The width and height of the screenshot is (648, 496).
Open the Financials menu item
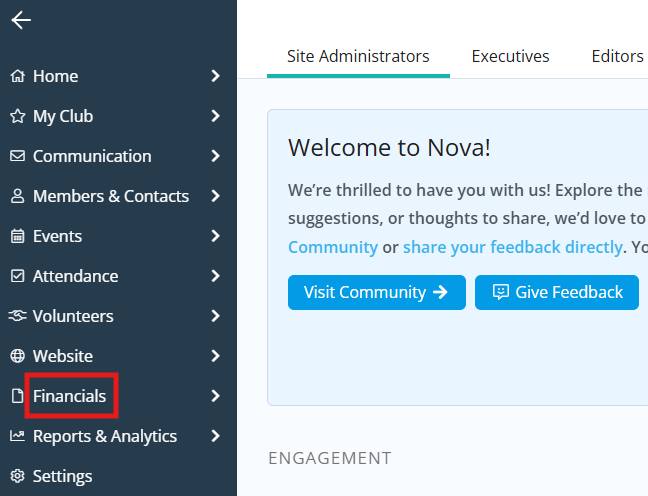coord(69,396)
